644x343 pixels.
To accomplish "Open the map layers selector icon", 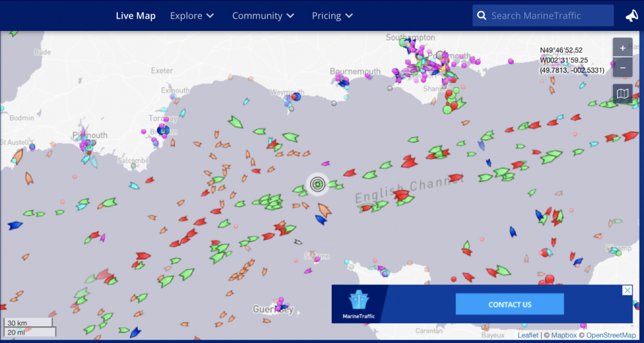I will coord(622,95).
